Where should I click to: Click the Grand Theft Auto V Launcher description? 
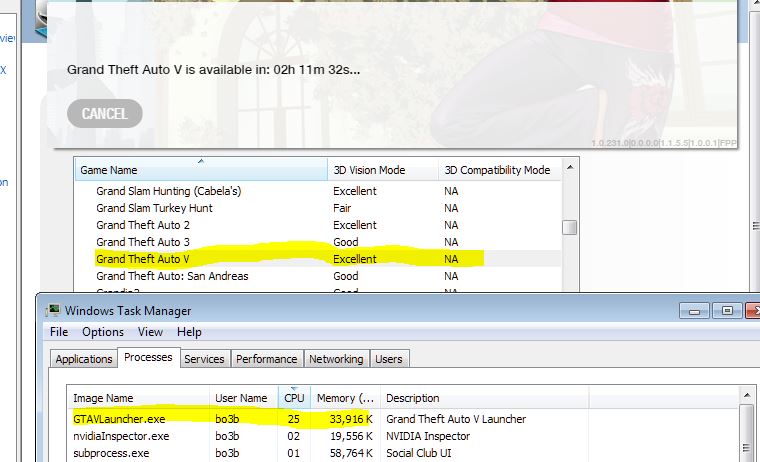[456, 419]
